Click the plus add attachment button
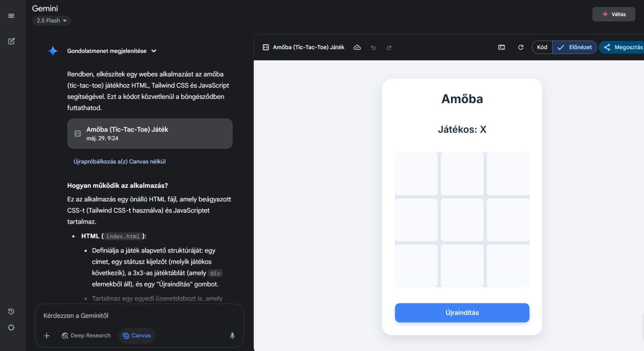644x351 pixels. pyautogui.click(x=47, y=336)
